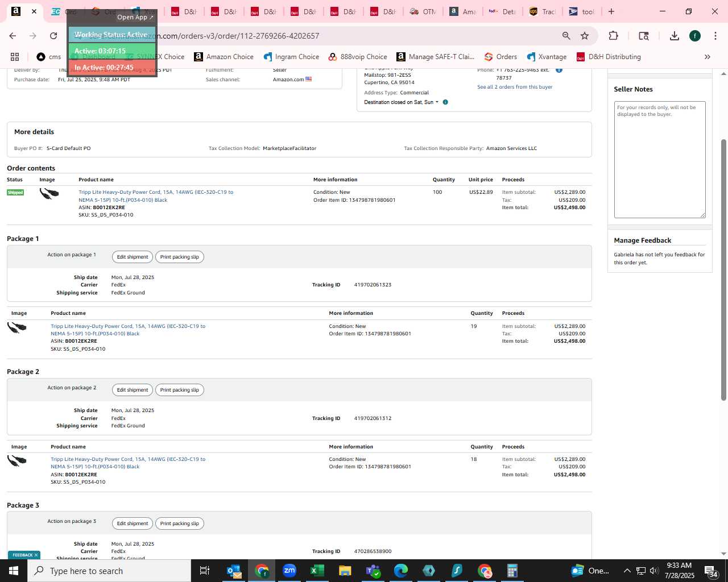This screenshot has height=582, width=728.
Task: Click the page vertical scrollbar
Action: [723, 270]
